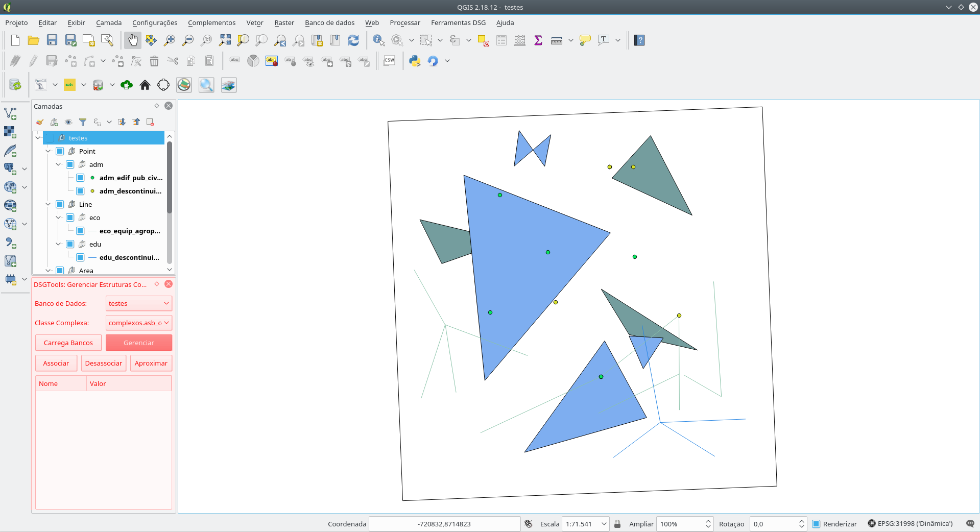Image resolution: width=980 pixels, height=532 pixels.
Task: Collapse the adm group expander
Action: click(58, 164)
